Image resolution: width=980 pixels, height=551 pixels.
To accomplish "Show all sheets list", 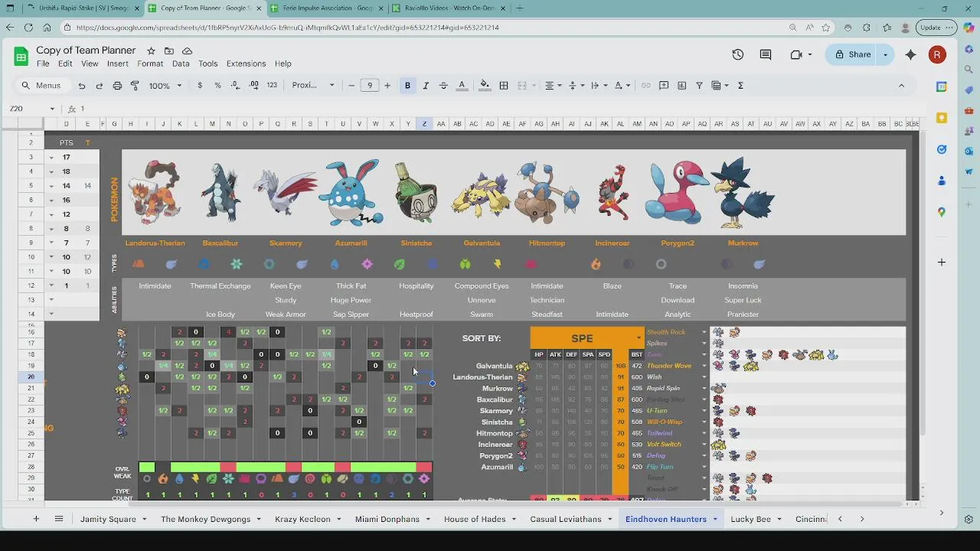I will (x=59, y=519).
